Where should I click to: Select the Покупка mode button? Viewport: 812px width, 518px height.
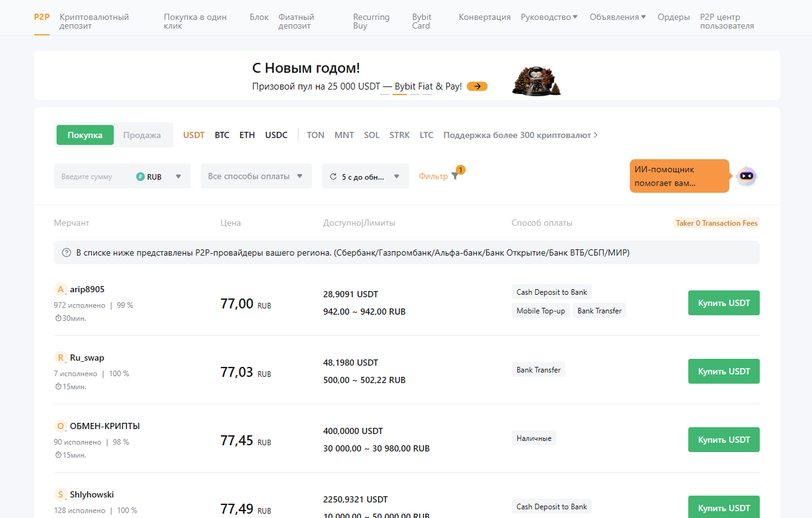point(85,134)
